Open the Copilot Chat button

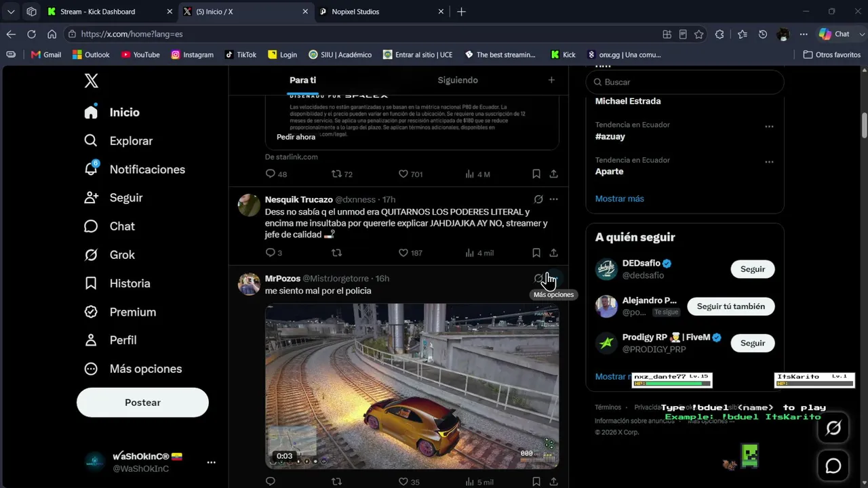click(x=835, y=34)
